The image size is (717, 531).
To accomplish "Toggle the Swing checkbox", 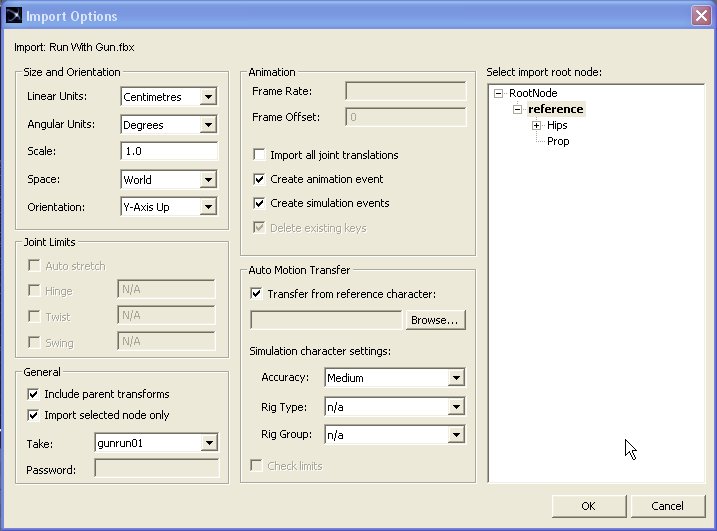I will (x=34, y=342).
